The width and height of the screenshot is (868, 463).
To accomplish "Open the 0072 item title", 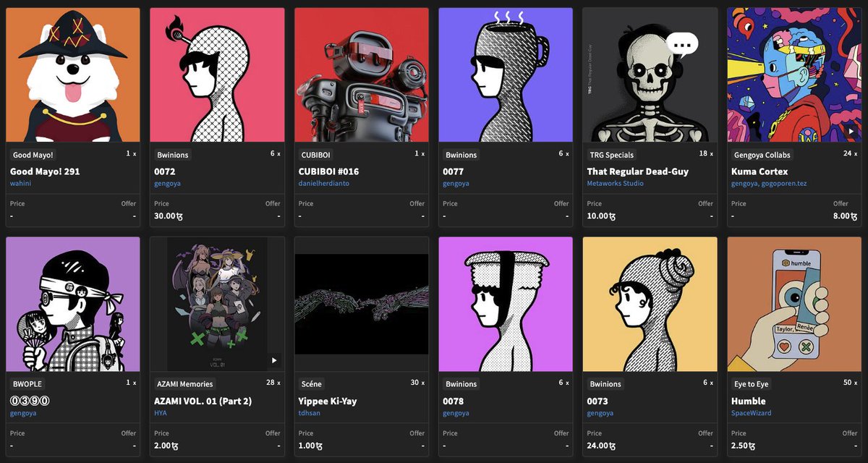I will click(x=165, y=171).
